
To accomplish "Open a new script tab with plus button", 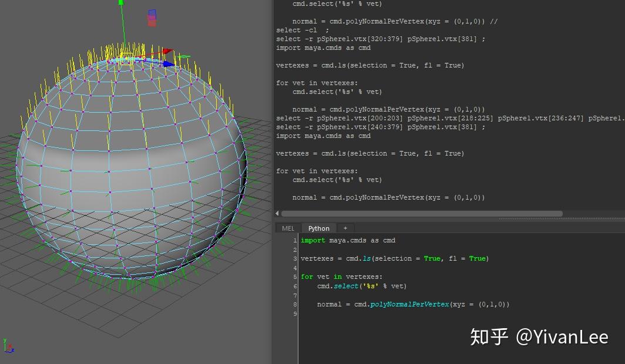I will click(x=345, y=228).
